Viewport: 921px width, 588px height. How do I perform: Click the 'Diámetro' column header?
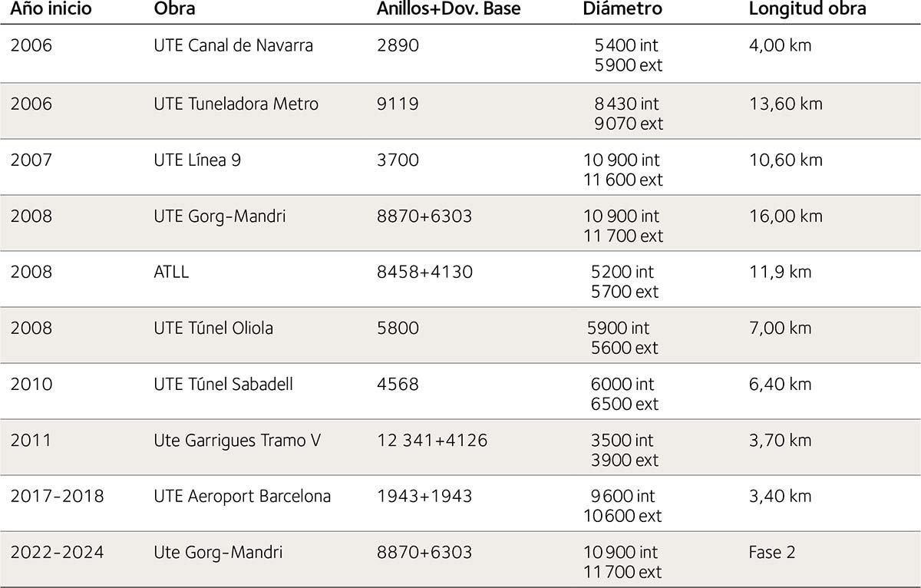point(622,9)
